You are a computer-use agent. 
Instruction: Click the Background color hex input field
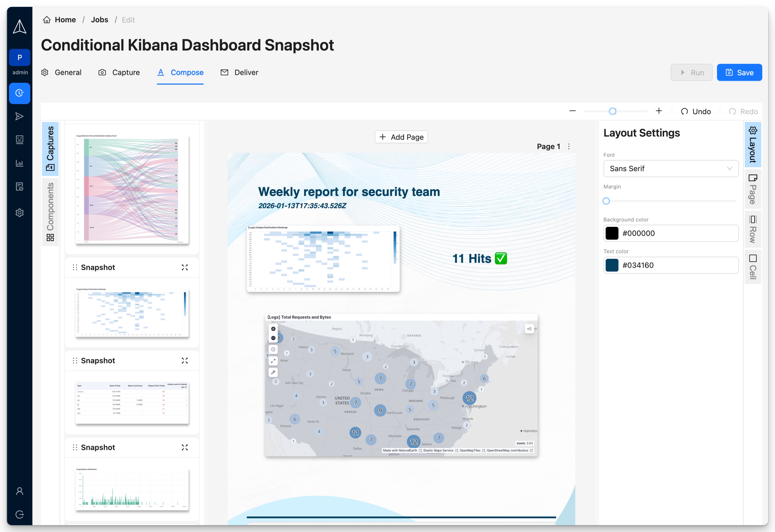click(x=677, y=233)
